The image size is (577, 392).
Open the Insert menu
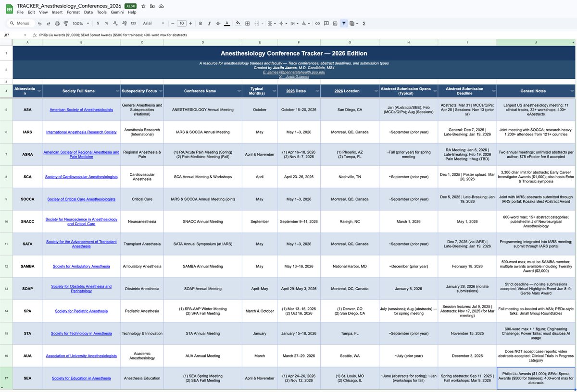57,12
